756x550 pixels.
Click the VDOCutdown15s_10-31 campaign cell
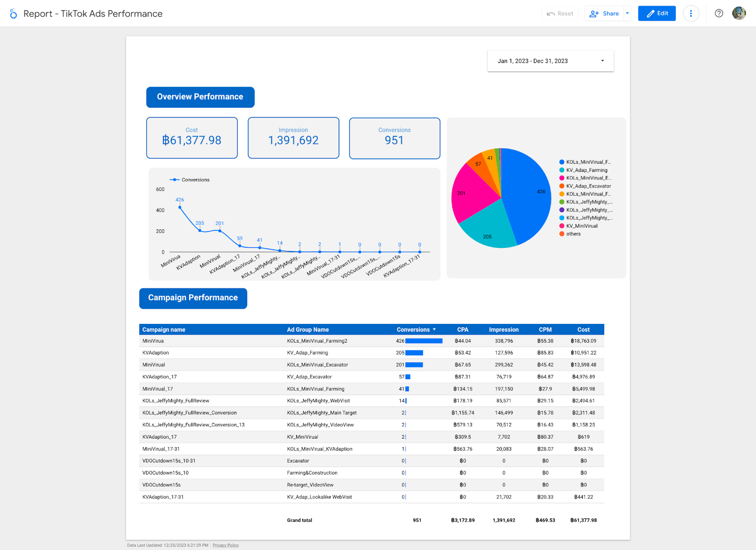[169, 461]
